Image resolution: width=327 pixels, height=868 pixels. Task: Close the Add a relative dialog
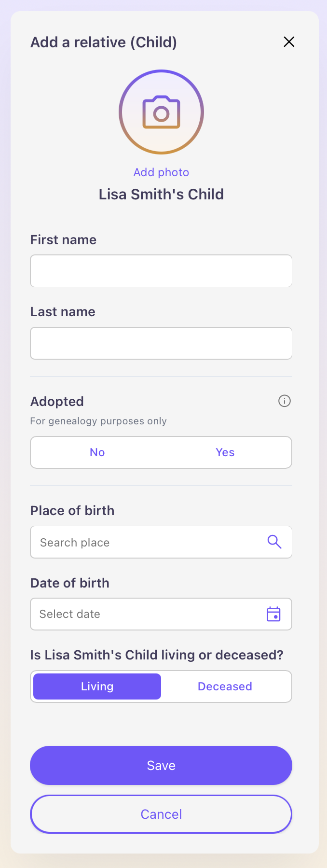(x=289, y=42)
